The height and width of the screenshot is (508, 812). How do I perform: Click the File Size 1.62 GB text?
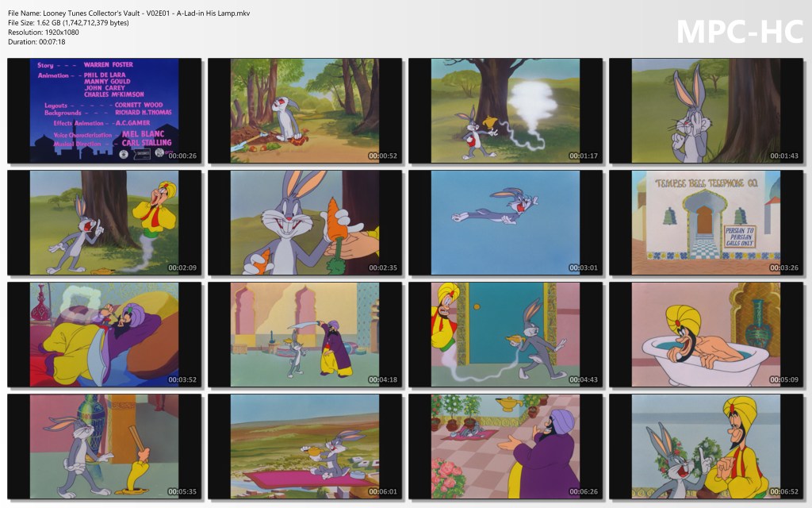pos(68,23)
